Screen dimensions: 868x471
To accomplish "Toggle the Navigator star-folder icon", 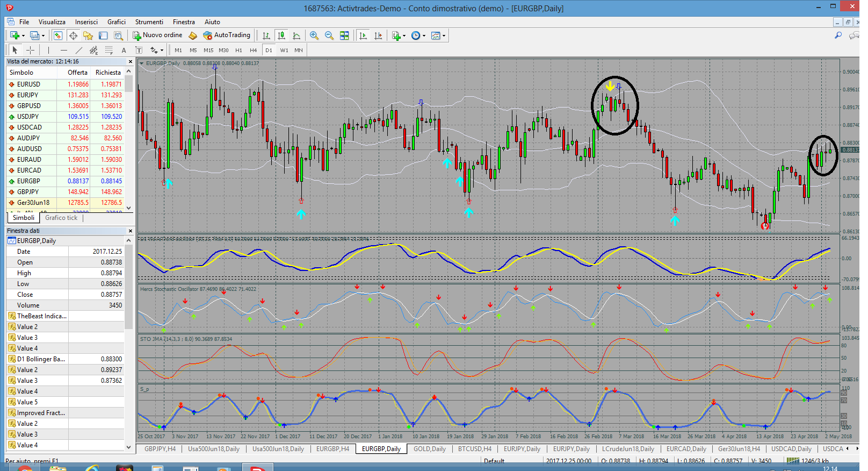I will (x=88, y=35).
